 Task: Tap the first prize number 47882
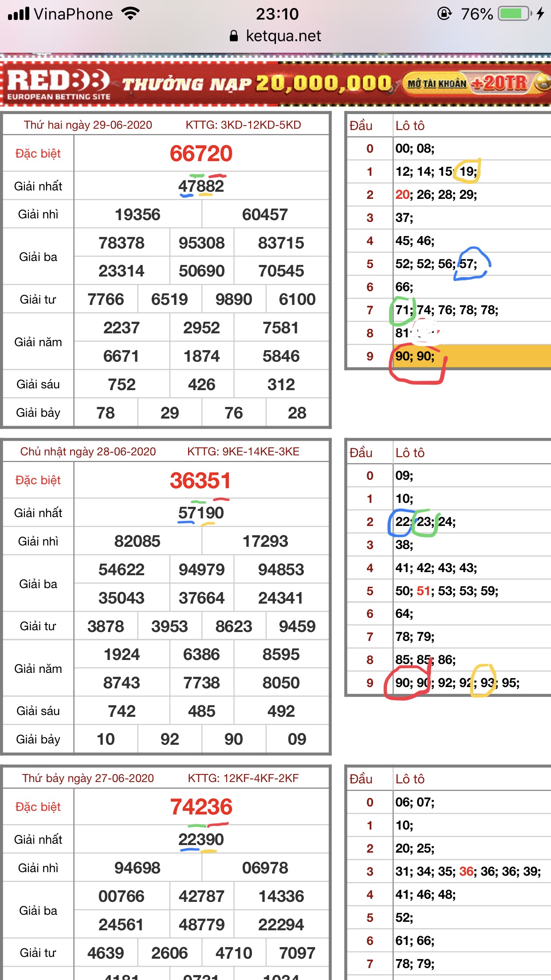pyautogui.click(x=201, y=186)
